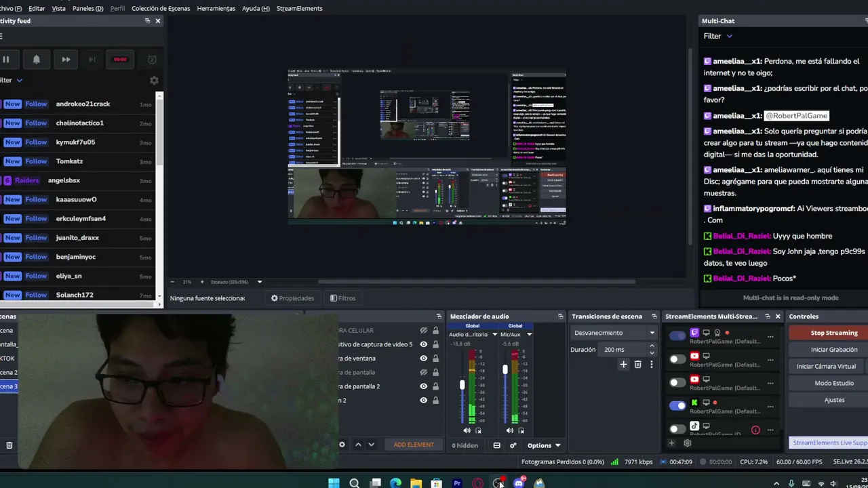Disable the Kick multi-stream toggle
868x488 pixels.
coord(677,406)
